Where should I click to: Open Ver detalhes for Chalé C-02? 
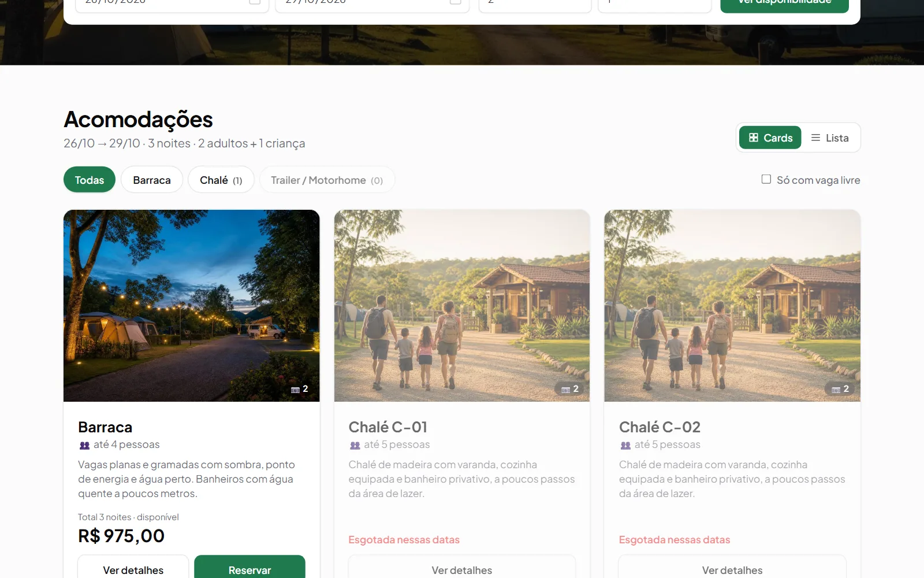coord(732,569)
